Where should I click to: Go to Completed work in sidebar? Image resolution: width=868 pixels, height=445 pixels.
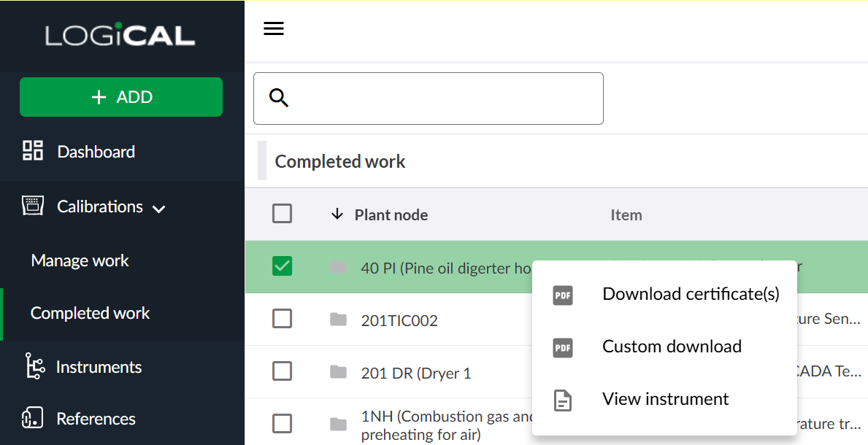coord(90,313)
